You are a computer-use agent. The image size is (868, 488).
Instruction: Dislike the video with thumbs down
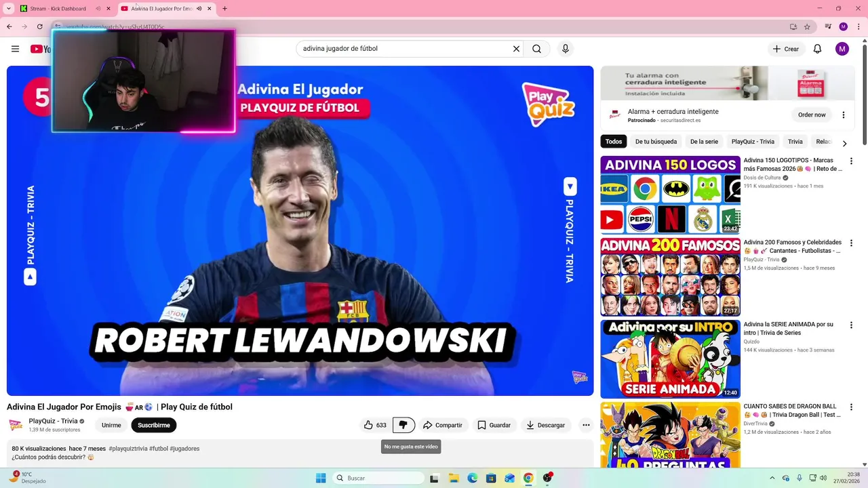[x=403, y=425]
